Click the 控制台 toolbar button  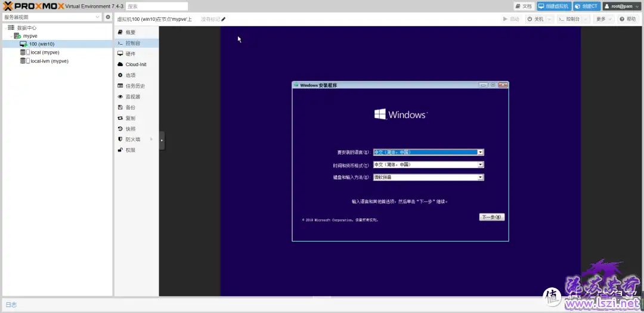tap(569, 19)
